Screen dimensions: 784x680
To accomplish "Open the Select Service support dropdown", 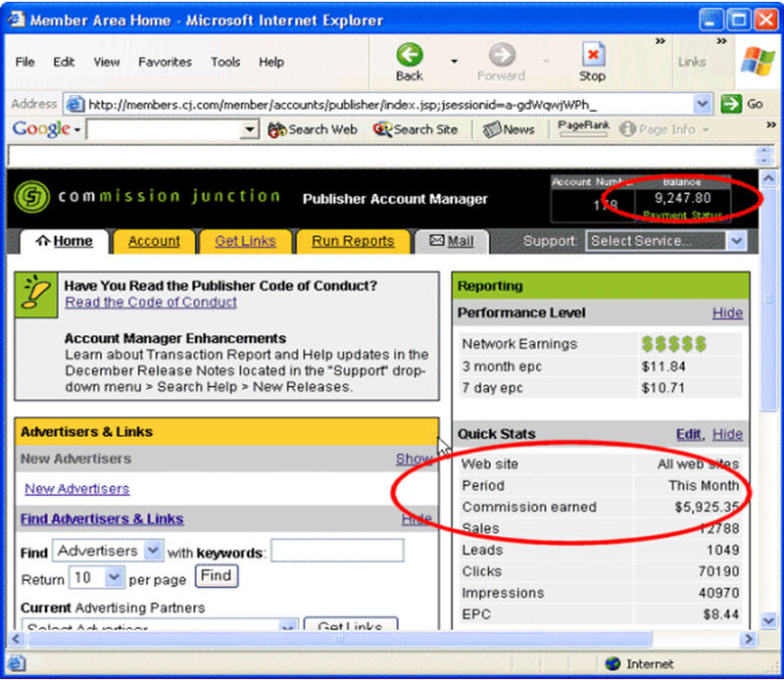I will [736, 241].
